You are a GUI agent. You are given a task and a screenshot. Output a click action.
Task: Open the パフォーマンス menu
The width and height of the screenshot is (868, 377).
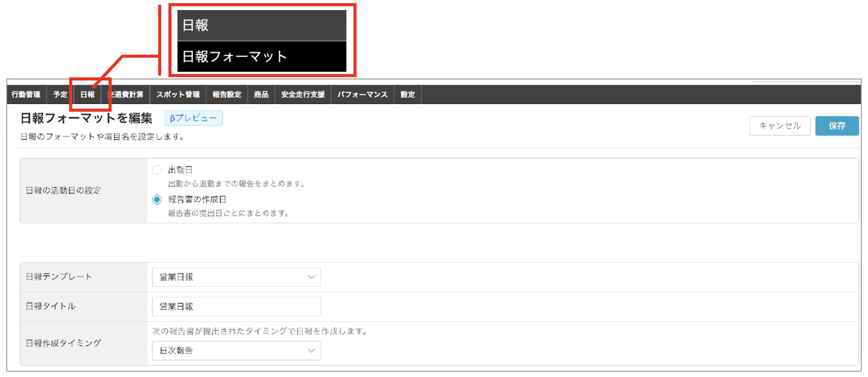point(362,94)
